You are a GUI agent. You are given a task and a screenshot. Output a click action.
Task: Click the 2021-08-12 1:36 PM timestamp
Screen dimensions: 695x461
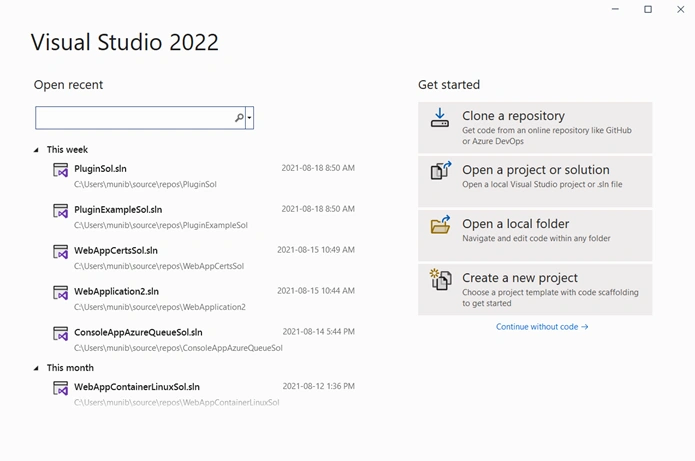[319, 386]
